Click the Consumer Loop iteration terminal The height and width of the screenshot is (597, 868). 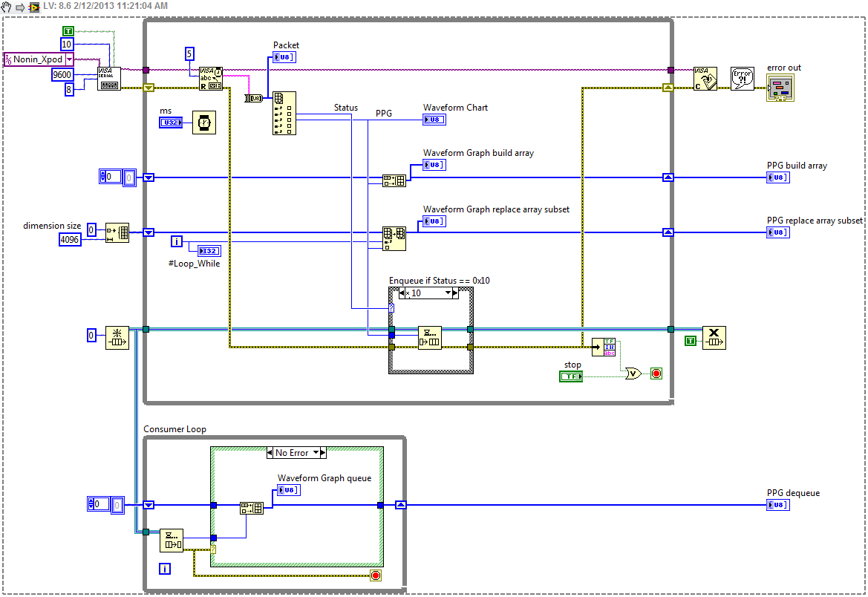click(x=164, y=569)
